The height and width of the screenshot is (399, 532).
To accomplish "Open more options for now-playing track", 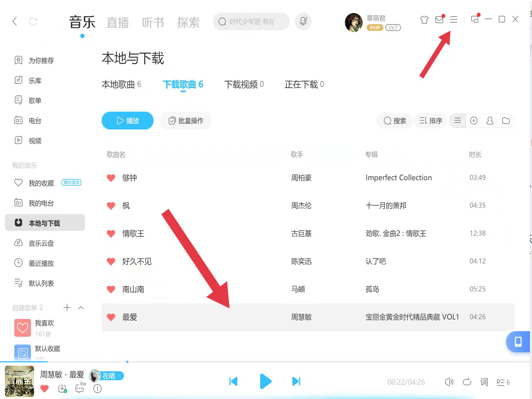I will tap(97, 388).
